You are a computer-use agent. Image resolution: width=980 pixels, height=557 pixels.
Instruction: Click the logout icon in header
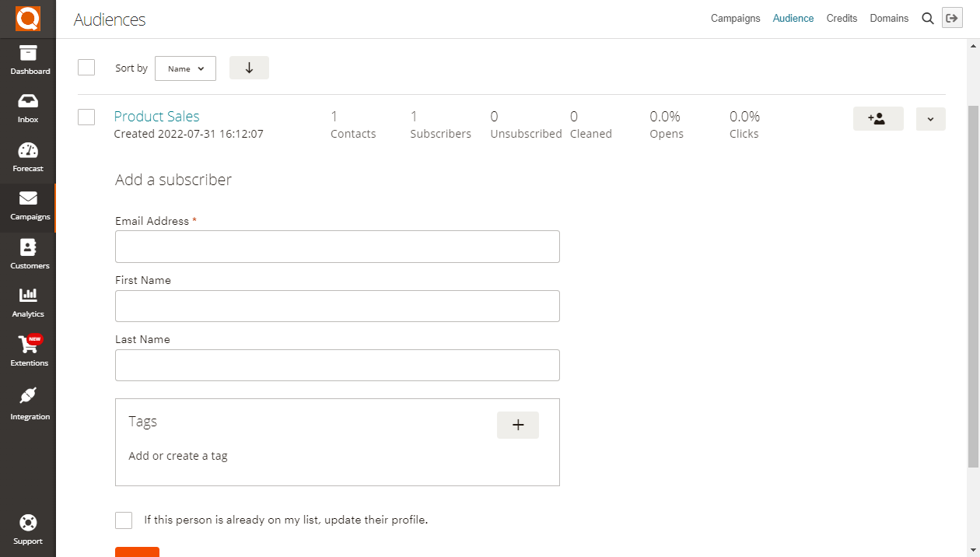951,19
